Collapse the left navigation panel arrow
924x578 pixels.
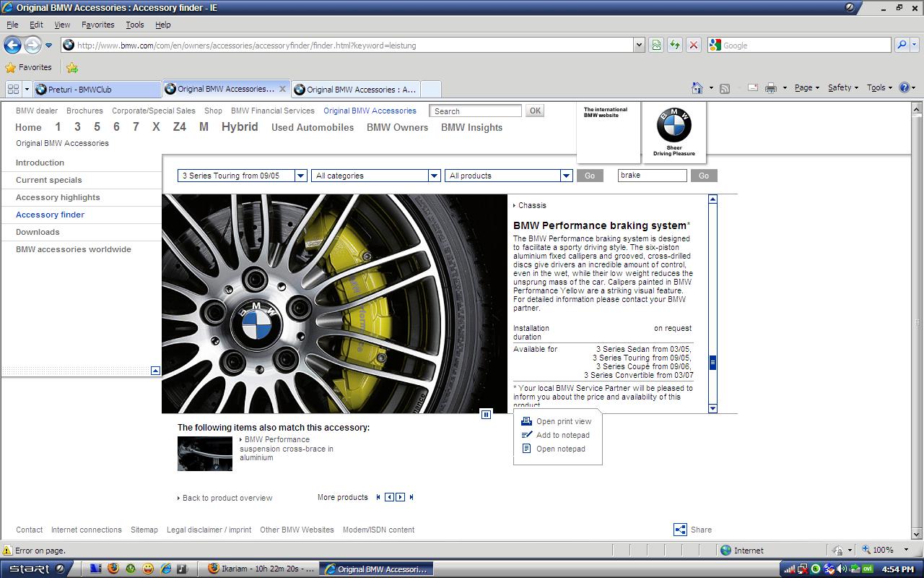[155, 371]
